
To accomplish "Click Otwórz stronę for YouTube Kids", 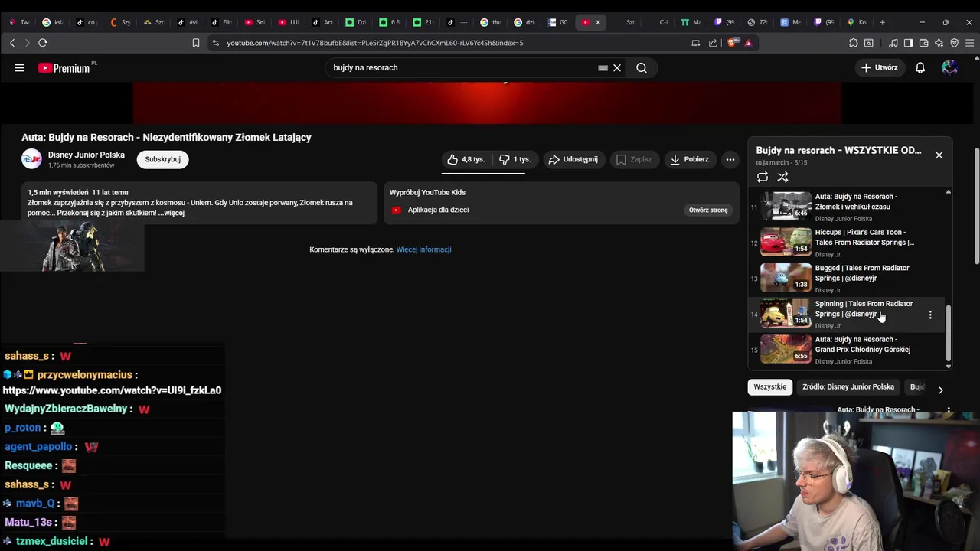I will tap(708, 210).
